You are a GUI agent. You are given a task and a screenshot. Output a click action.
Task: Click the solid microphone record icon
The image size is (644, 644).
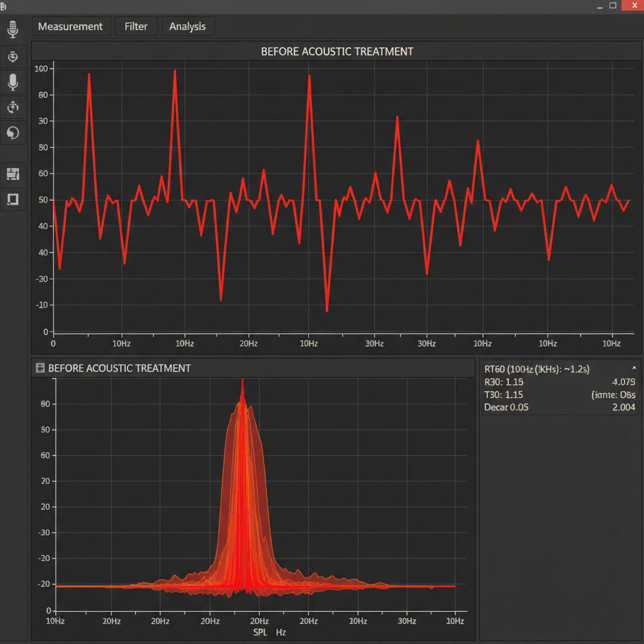pos(13,82)
